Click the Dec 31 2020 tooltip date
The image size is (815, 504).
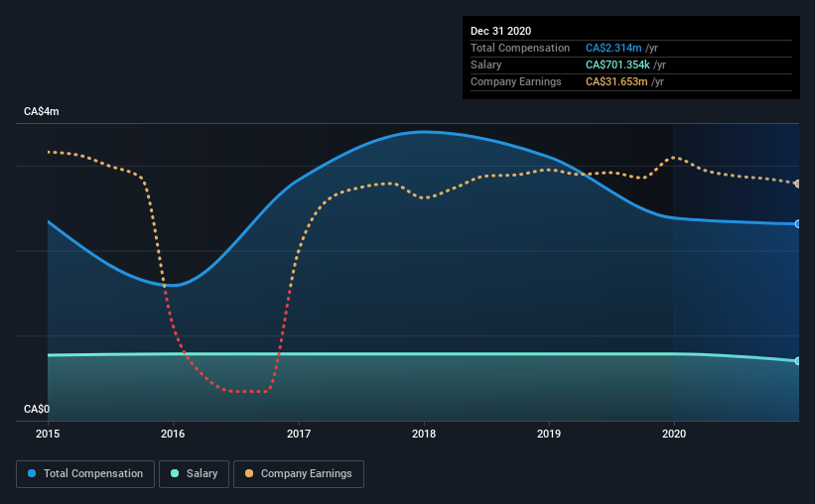click(500, 31)
